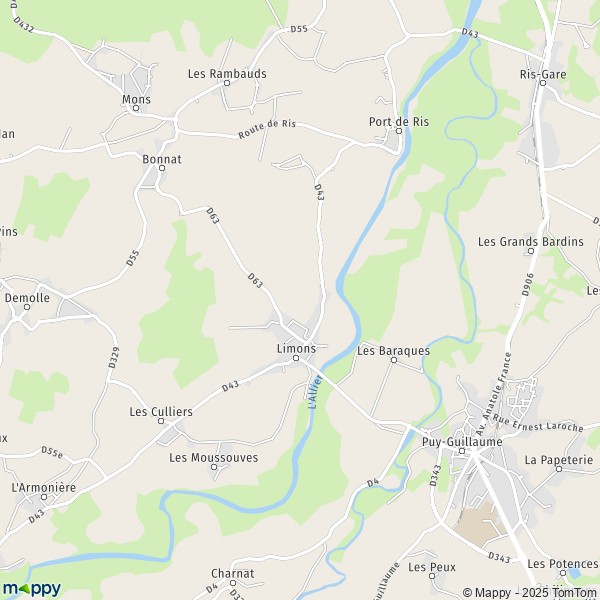The height and width of the screenshot is (600, 600).
Task: Click the Mappy TomTom copyright notice
Action: pyautogui.click(x=529, y=593)
